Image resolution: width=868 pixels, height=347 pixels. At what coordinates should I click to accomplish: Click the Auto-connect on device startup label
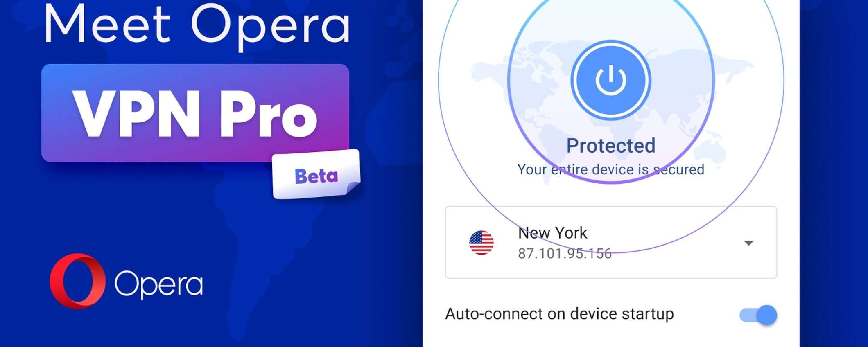559,314
